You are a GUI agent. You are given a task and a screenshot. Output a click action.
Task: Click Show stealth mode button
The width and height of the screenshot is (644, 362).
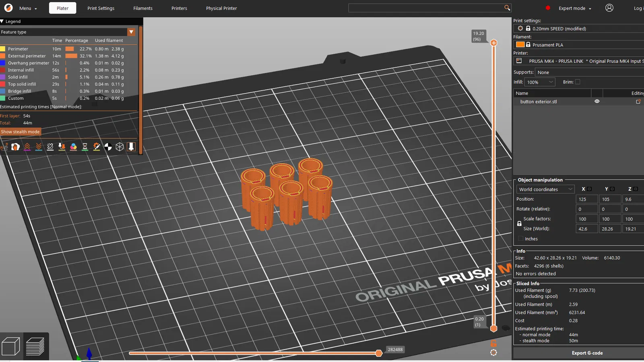tap(21, 132)
